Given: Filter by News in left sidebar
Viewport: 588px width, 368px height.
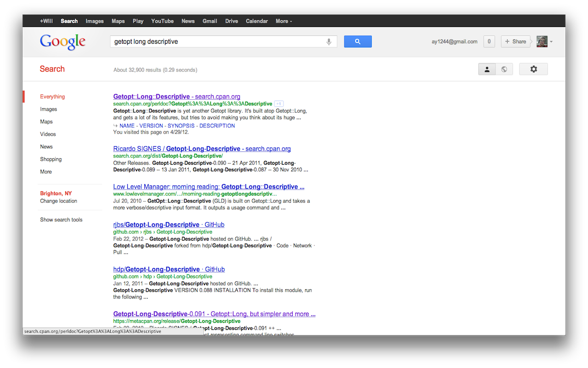Looking at the screenshot, I should (x=46, y=146).
